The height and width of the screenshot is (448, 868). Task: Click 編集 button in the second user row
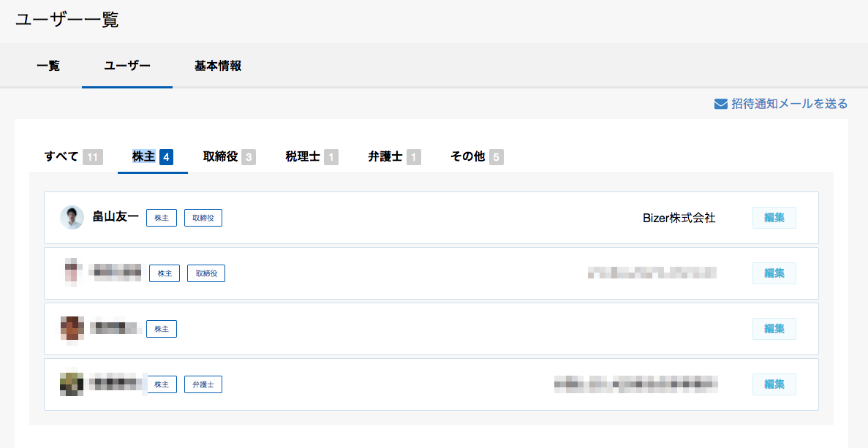point(774,273)
